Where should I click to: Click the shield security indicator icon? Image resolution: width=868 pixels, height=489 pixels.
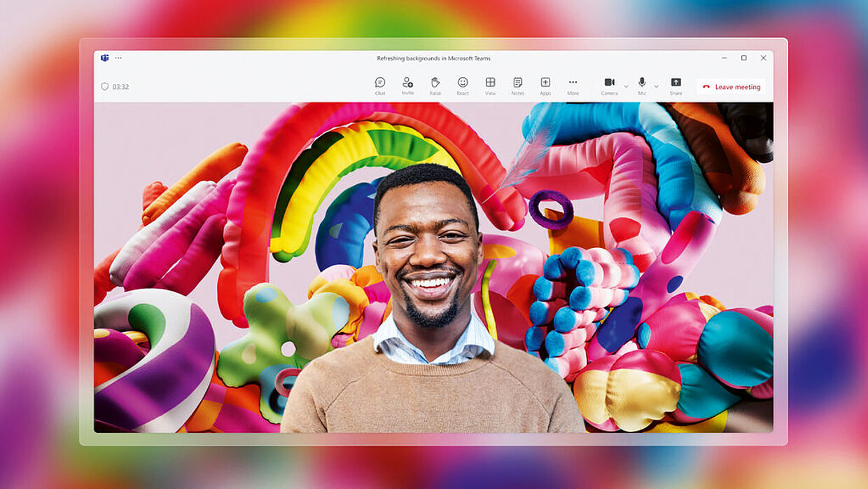click(105, 87)
